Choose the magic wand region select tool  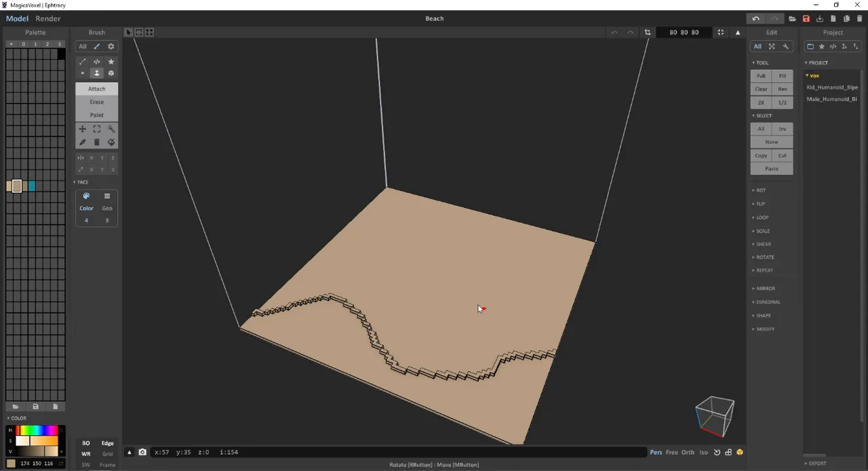coord(111,129)
